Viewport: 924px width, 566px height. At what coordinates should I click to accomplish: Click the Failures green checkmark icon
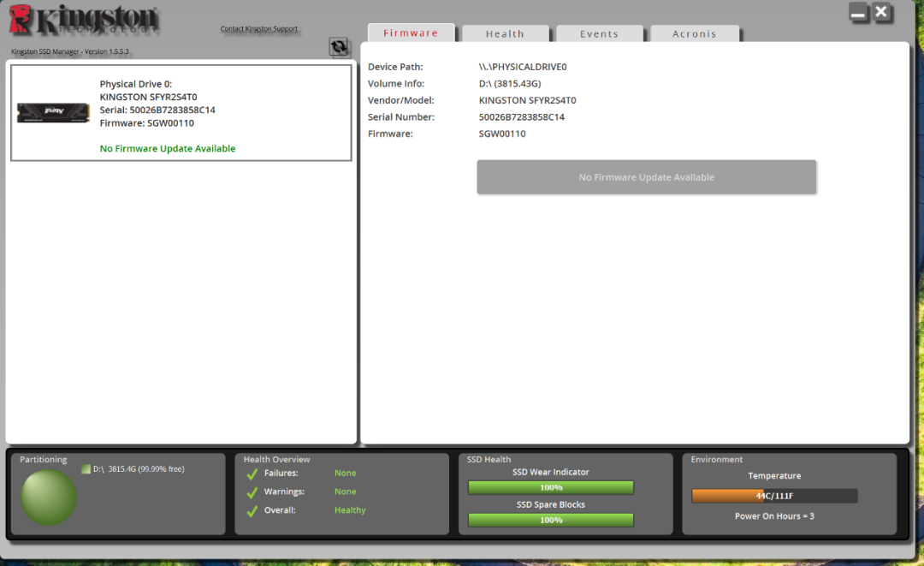[x=252, y=474]
